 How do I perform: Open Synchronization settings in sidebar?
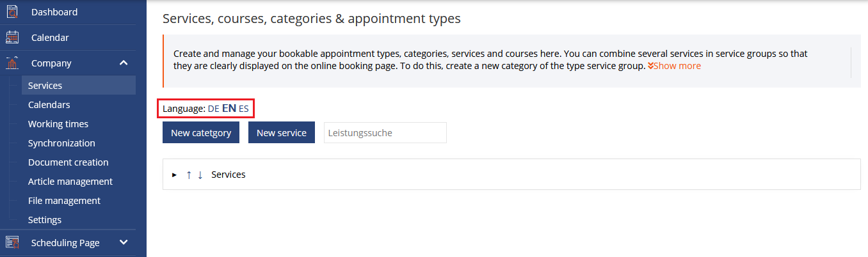point(61,143)
